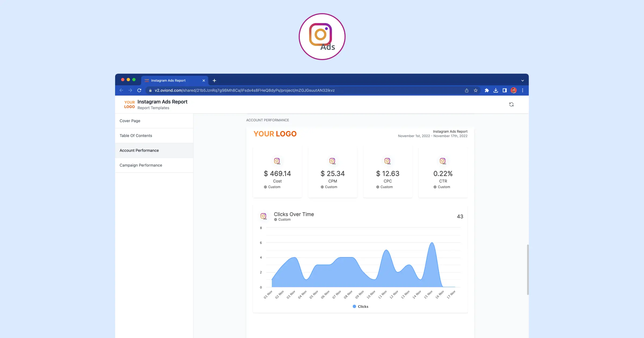Open Table Of Contents in the sidebar

click(154, 135)
